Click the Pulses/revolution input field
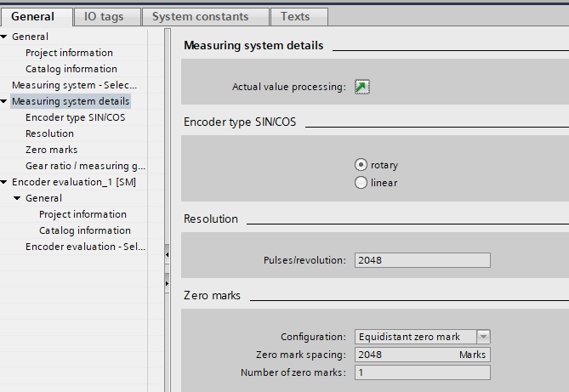This screenshot has height=392, width=569. click(422, 261)
